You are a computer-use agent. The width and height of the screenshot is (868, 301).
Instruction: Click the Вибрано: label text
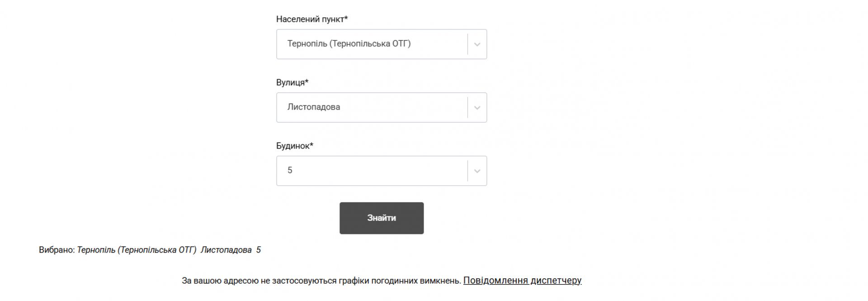[x=57, y=250]
